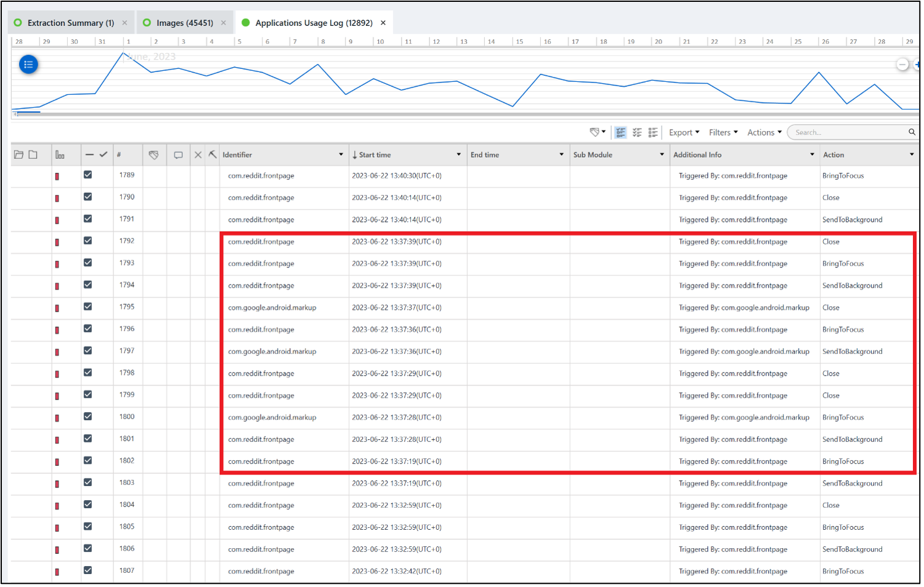Viewport: 924px width, 587px height.
Task: Click into the Search input field
Action: coord(847,132)
